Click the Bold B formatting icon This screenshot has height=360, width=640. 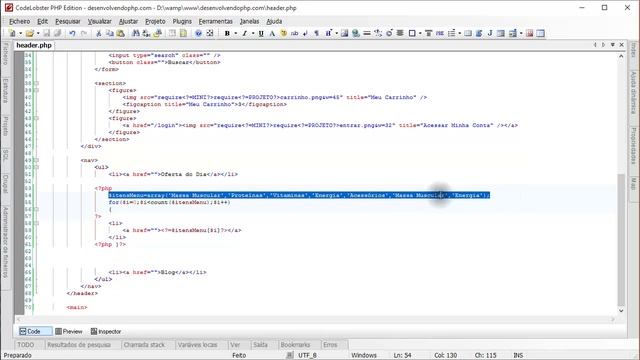click(x=227, y=33)
